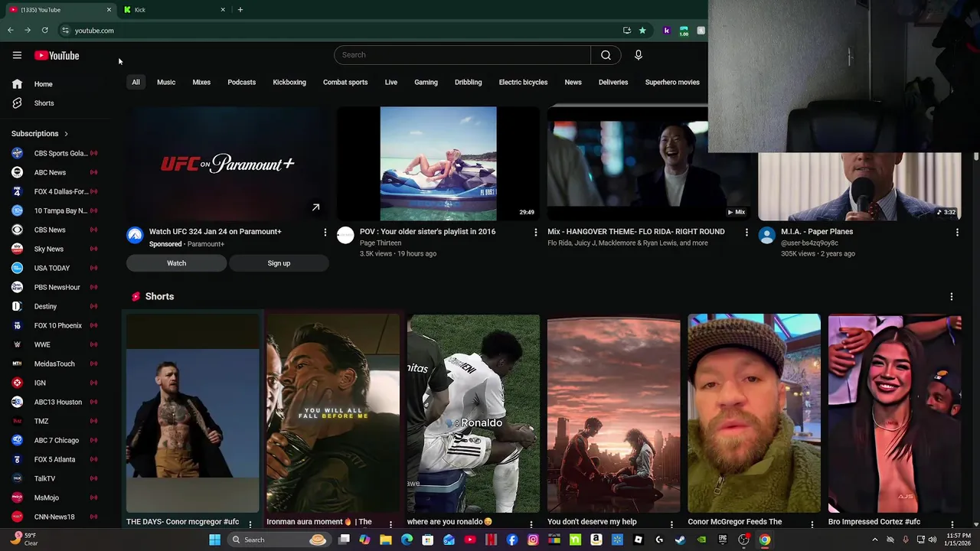Select the Podcasts filter chip
Screen dimensions: 980x551
pos(241,82)
